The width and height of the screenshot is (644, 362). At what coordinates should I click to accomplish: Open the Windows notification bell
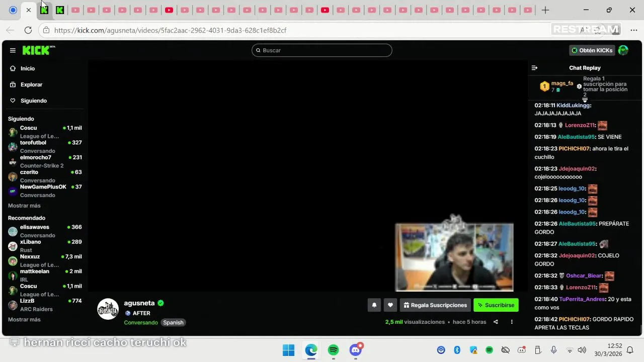[630, 350]
